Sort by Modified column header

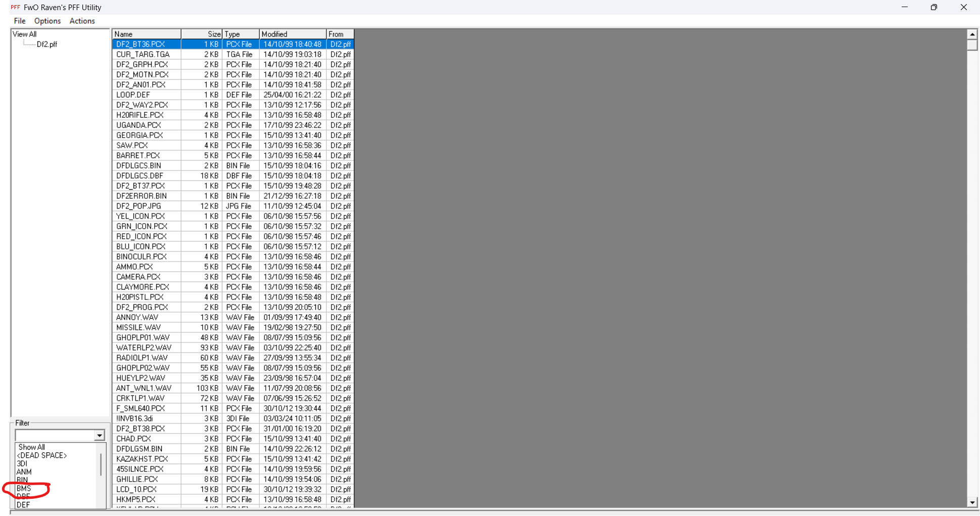pos(293,34)
